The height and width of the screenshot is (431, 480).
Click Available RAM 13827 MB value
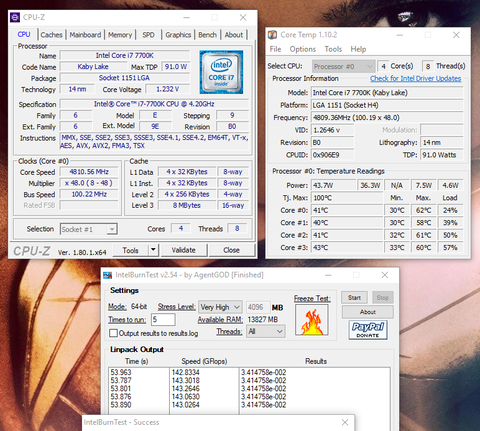click(263, 320)
